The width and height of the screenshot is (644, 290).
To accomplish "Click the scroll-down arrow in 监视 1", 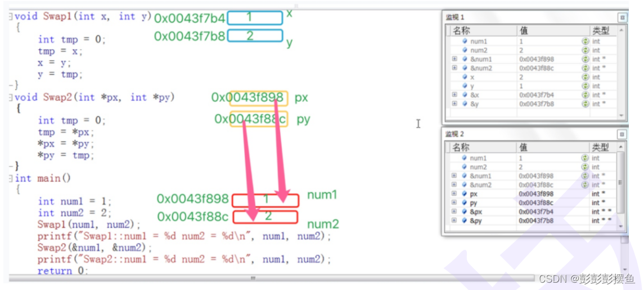I will click(x=621, y=115).
